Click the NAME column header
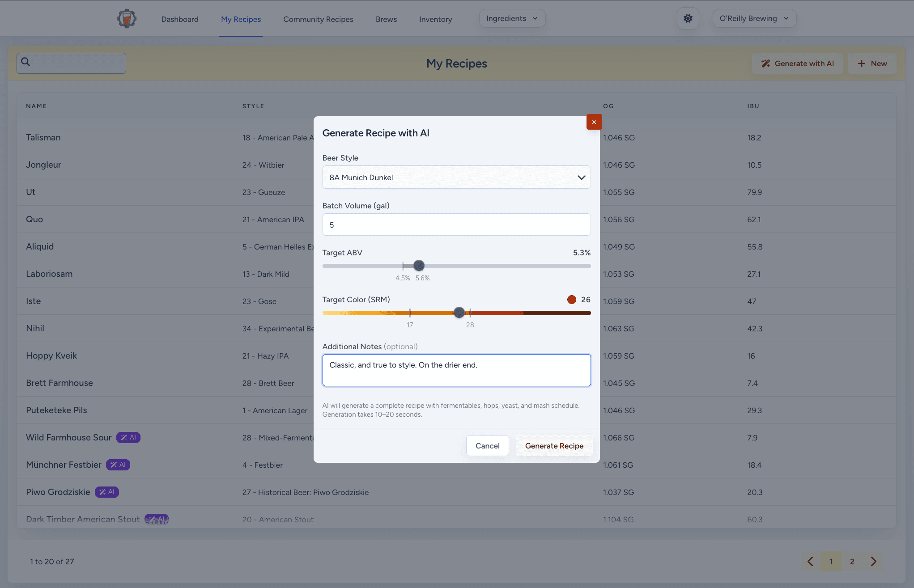The image size is (914, 588). point(36,106)
